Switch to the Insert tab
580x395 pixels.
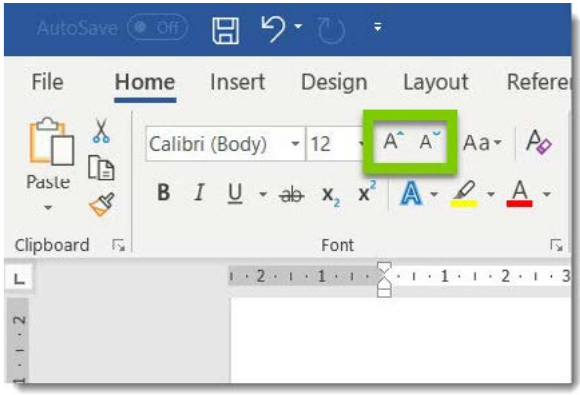(237, 82)
